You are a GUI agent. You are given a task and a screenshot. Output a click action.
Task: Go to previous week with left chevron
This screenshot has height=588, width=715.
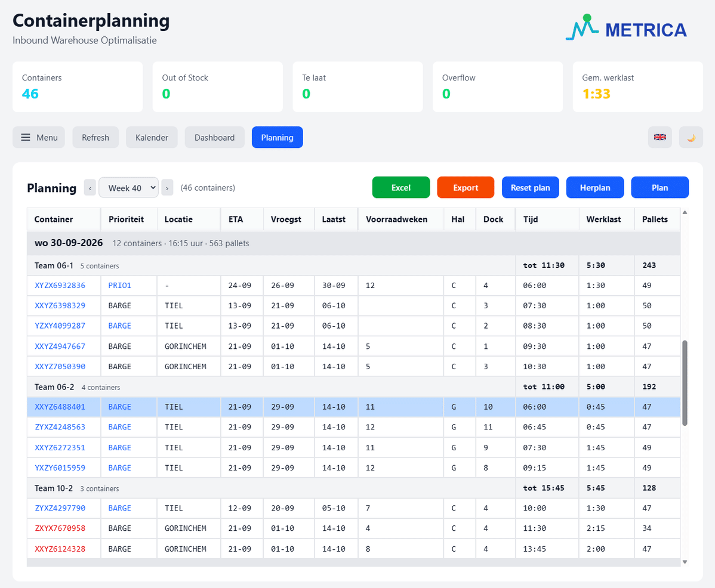(90, 188)
